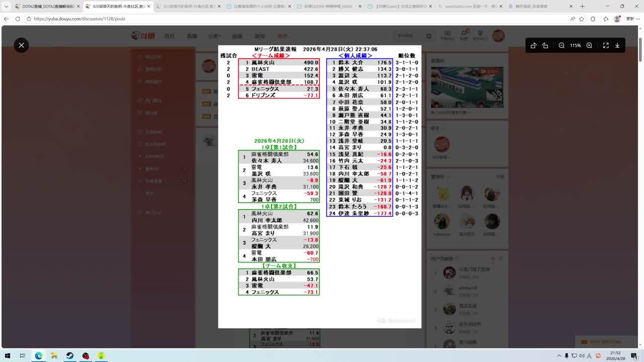Add page to favorites star
Viewport: 644px width, 362px height.
[x=582, y=19]
